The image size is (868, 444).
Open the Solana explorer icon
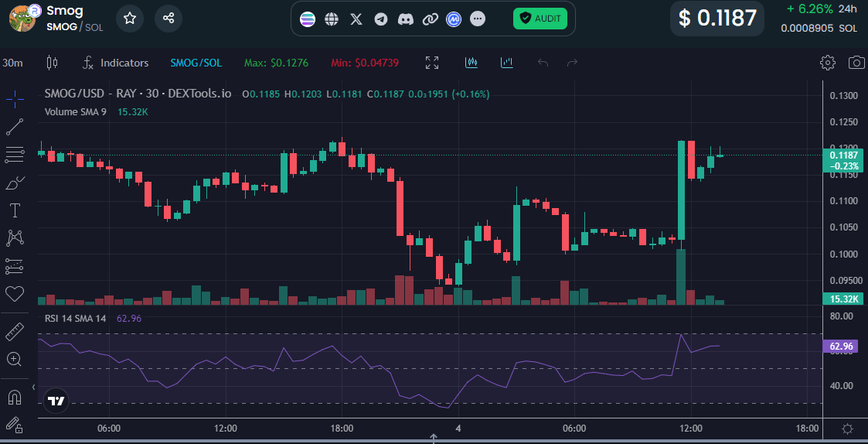307,19
